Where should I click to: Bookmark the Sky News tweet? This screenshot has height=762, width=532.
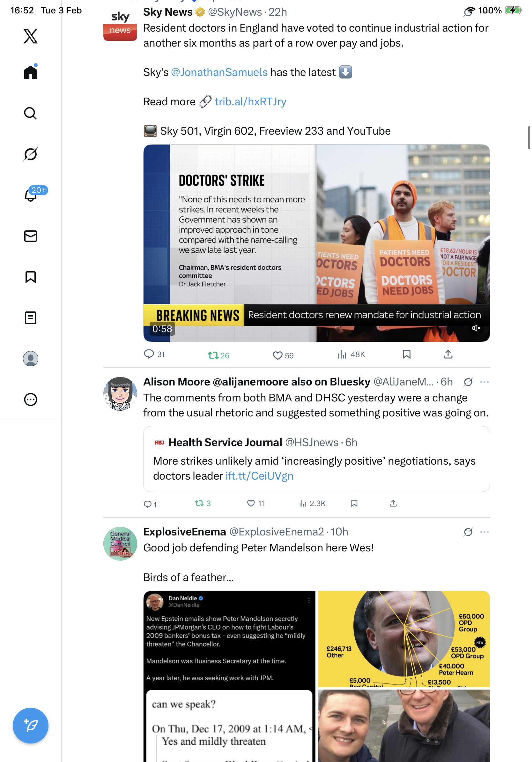pos(406,355)
